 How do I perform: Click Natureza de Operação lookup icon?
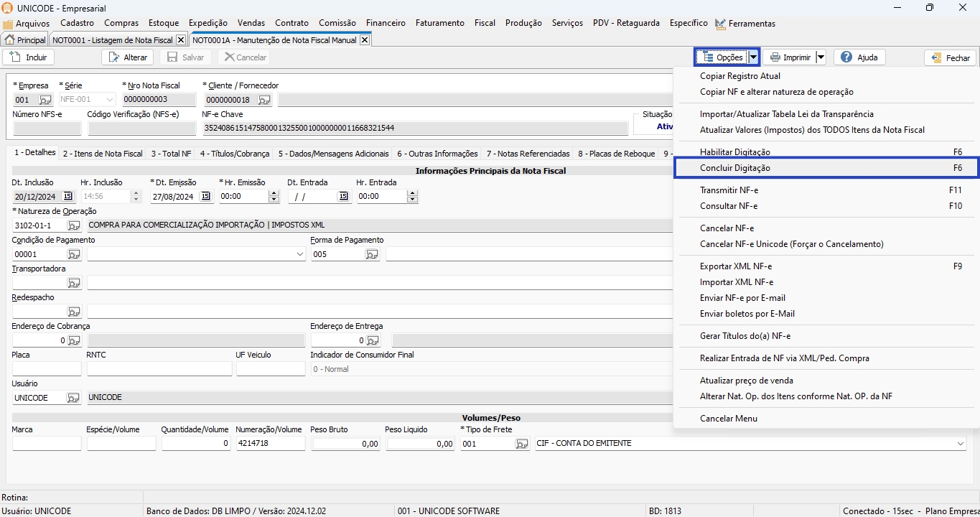click(74, 225)
